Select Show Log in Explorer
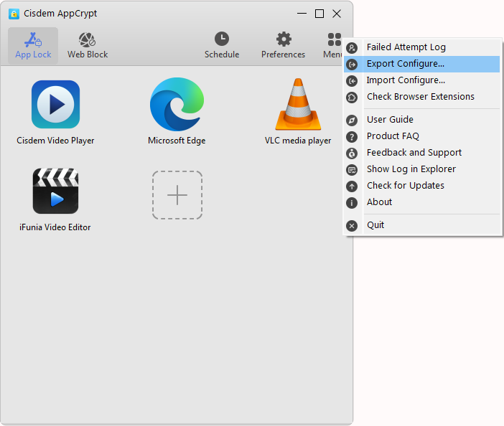 [x=411, y=169]
